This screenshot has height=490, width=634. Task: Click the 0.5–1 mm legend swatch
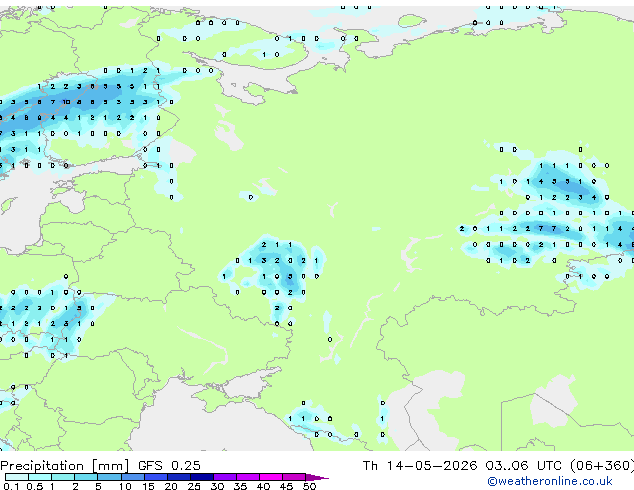tap(40, 477)
